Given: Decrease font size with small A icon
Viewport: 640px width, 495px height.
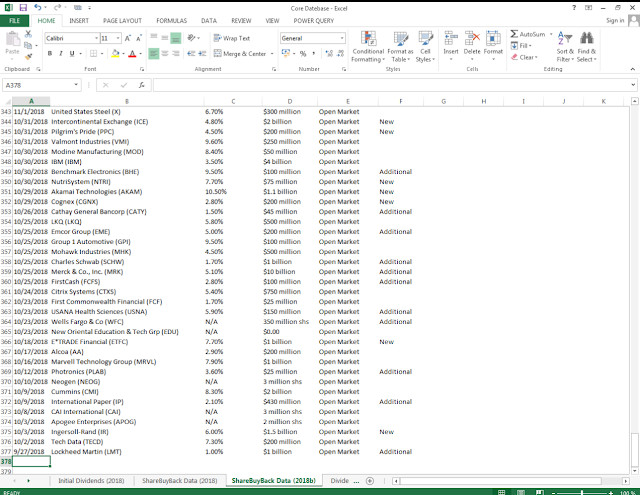Looking at the screenshot, I should click(x=139, y=38).
